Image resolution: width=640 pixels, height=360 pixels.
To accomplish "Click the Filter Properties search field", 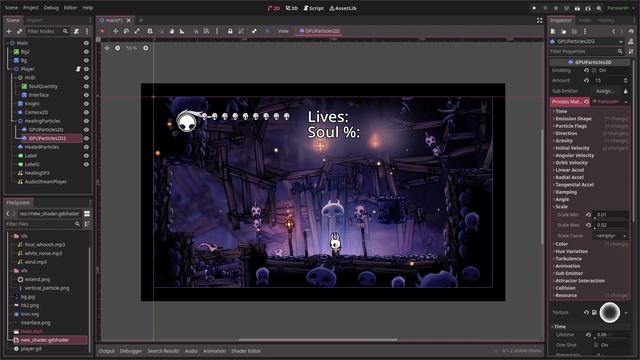I will 586,51.
